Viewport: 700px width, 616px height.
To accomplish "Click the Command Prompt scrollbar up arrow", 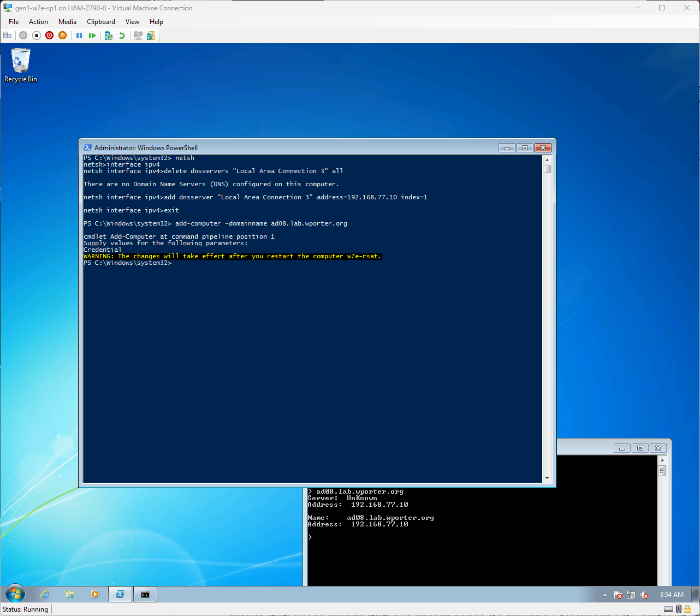I will (x=662, y=460).
